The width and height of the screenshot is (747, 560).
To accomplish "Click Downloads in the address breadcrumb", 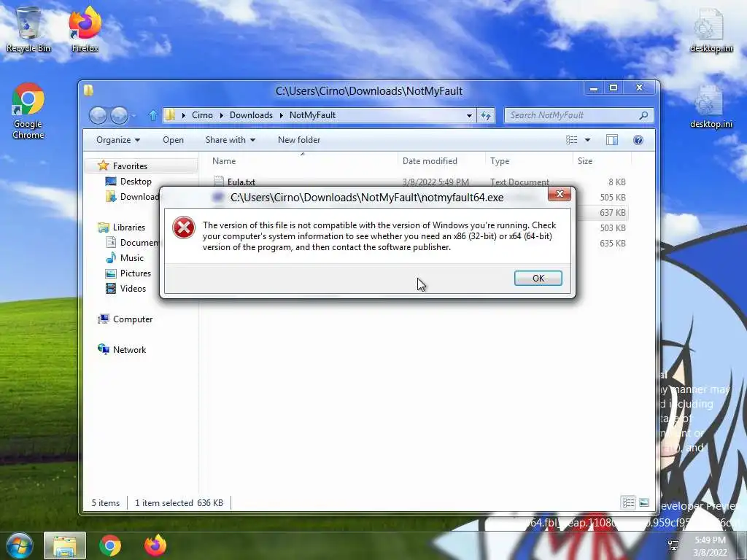I will (251, 115).
